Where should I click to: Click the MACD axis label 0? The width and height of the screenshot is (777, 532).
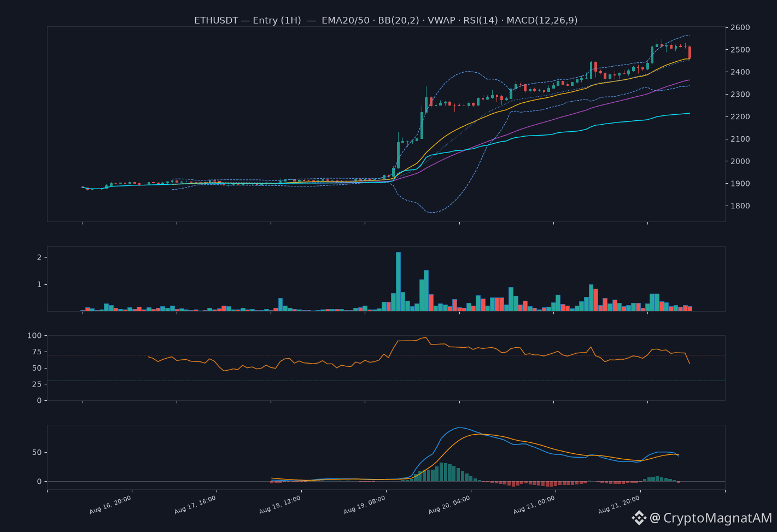pyautogui.click(x=39, y=482)
